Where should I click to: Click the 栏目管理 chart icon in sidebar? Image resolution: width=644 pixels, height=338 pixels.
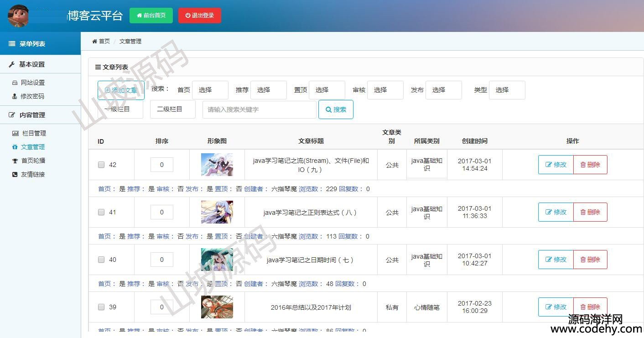point(16,134)
